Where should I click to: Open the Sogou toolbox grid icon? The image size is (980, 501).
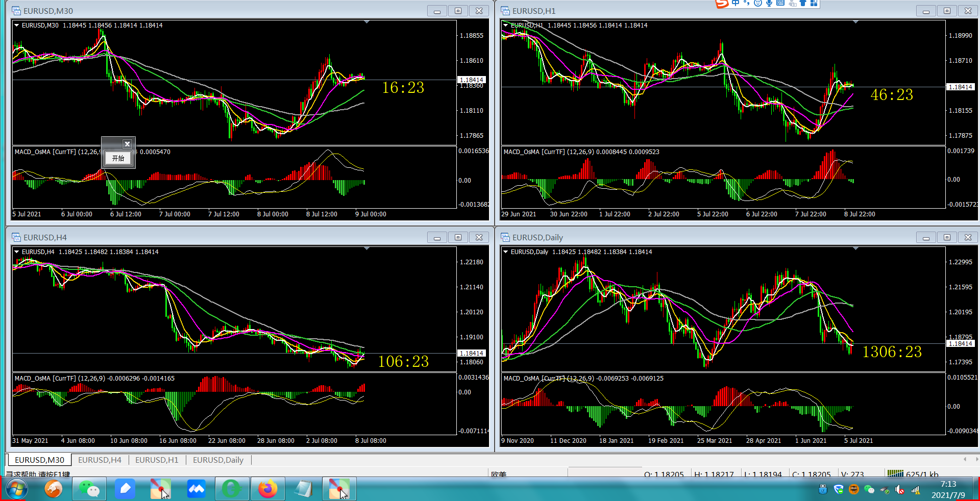coord(814,3)
